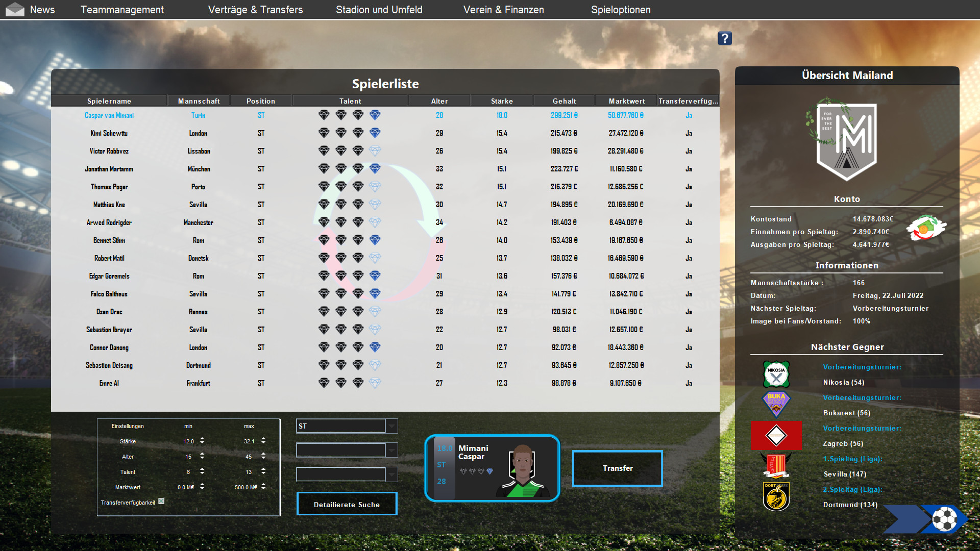Image resolution: width=980 pixels, height=551 pixels.
Task: Click the question mark help icon
Action: click(724, 38)
